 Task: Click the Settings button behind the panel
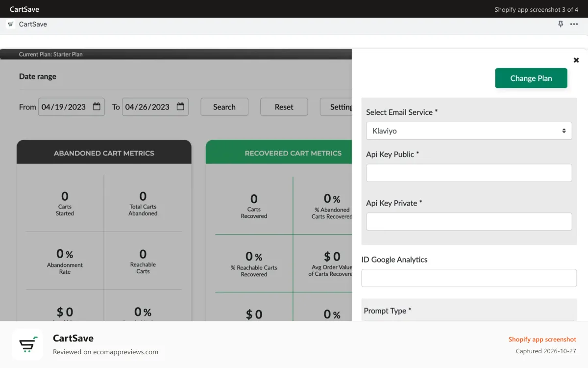click(336, 107)
